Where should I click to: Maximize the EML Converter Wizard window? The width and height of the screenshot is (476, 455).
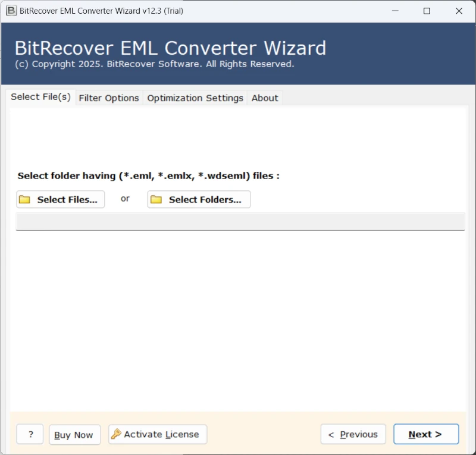pos(427,11)
